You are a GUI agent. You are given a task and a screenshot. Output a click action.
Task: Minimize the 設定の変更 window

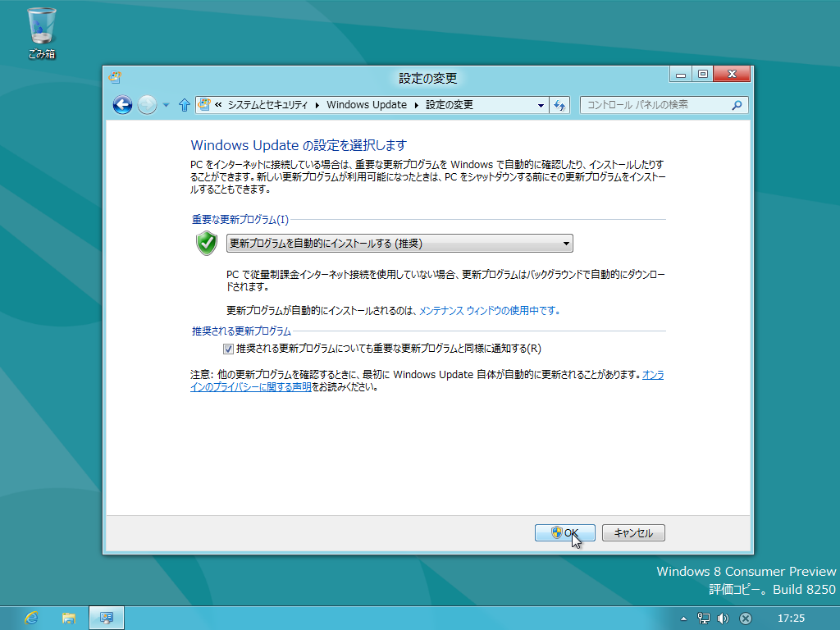pyautogui.click(x=680, y=75)
